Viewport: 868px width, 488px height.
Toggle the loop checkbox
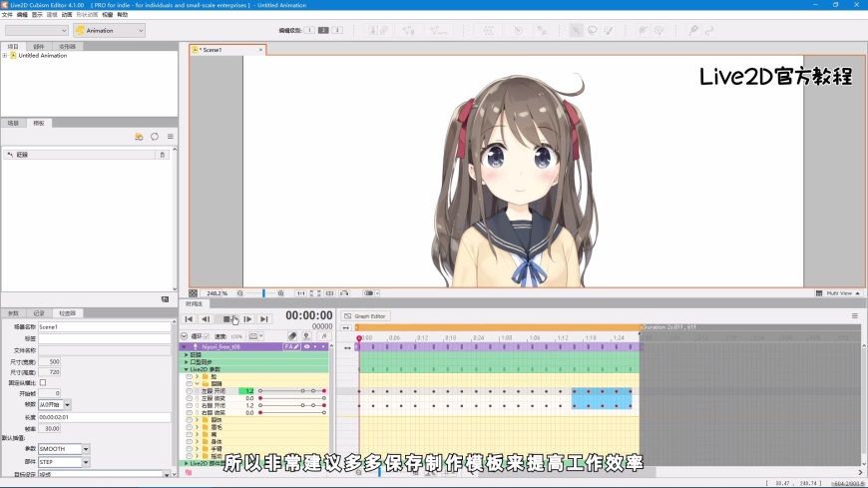point(207,336)
